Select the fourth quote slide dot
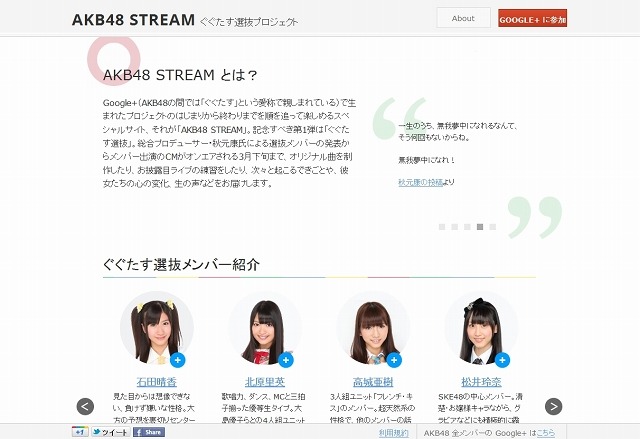This screenshot has width=640, height=439. click(480, 227)
